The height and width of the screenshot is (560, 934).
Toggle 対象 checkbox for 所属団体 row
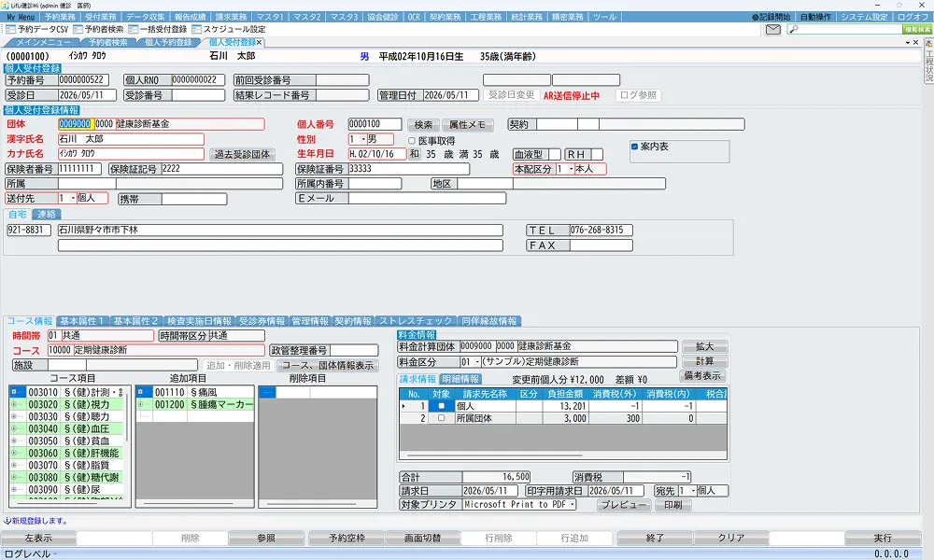pyautogui.click(x=441, y=418)
